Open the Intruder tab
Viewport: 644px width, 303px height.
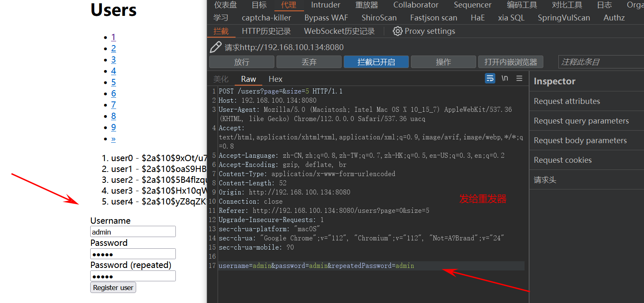[326, 5]
